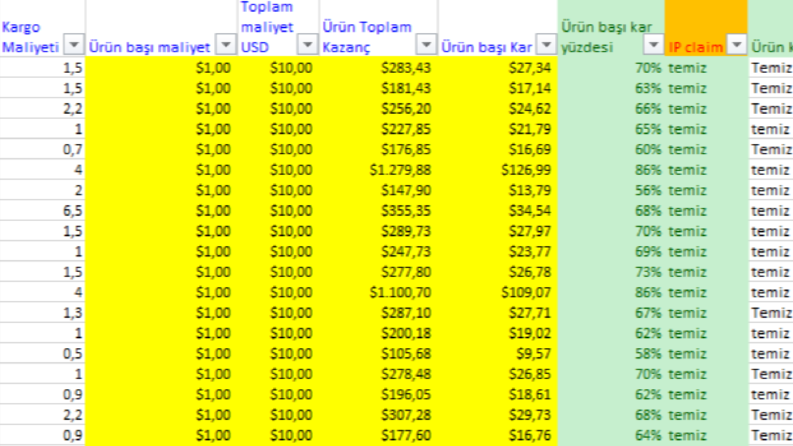
Task: Select the Kargo Maliyeti header cell
Action: pos(42,28)
